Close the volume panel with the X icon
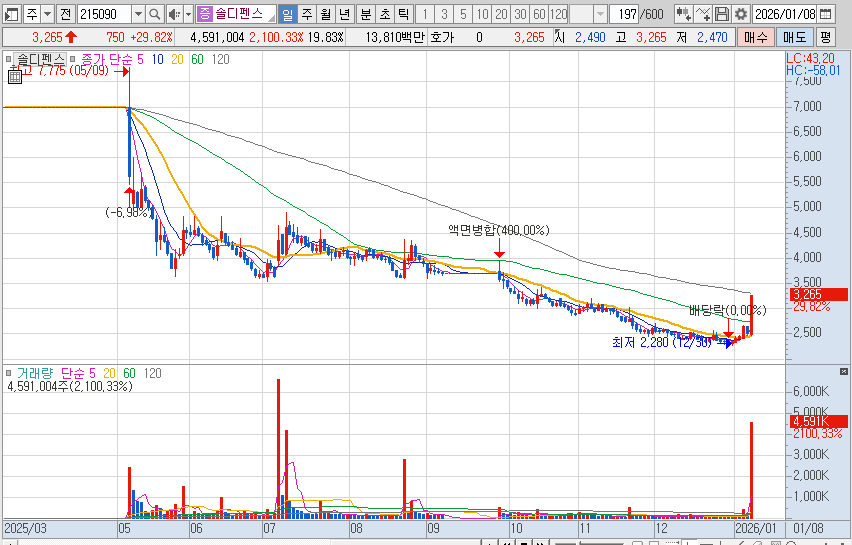 pos(844,372)
